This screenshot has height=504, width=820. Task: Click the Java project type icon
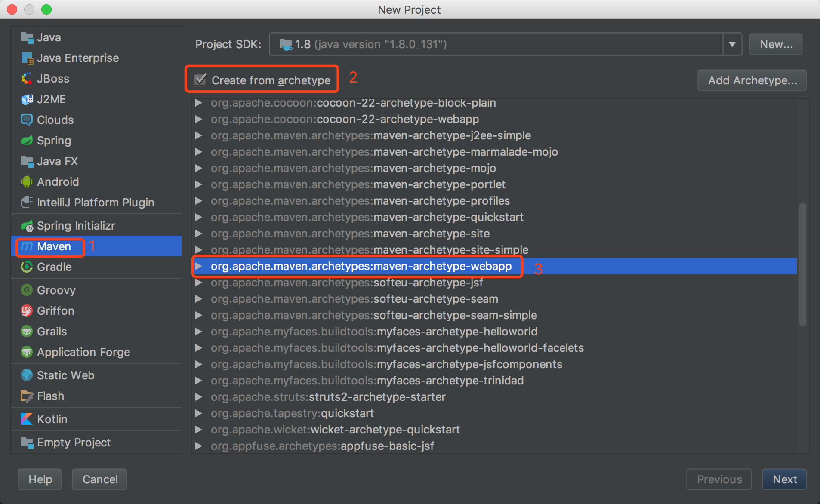[27, 37]
